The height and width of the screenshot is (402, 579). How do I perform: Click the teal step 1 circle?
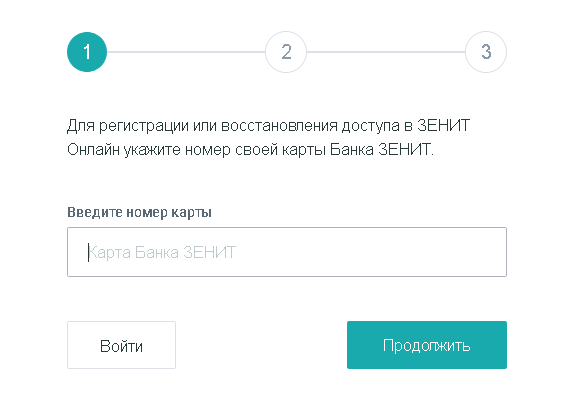(x=87, y=52)
